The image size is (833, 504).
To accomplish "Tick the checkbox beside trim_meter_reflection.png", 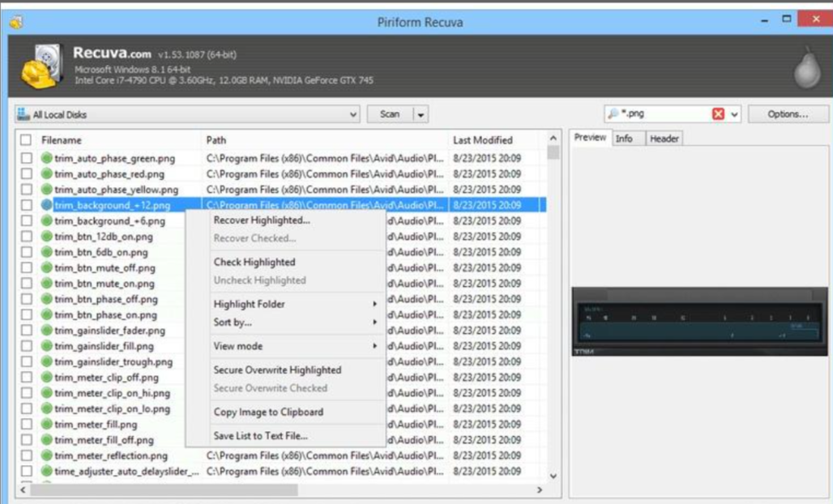I will 27,455.
